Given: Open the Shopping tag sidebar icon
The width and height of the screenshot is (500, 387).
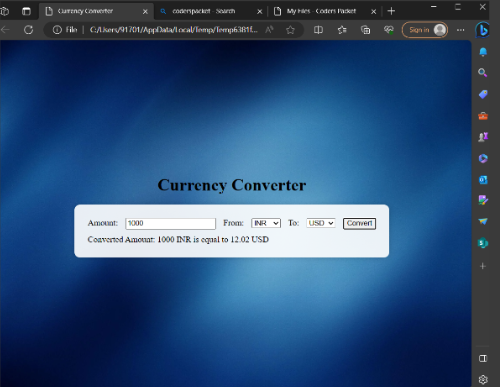Looking at the screenshot, I should [x=483, y=94].
